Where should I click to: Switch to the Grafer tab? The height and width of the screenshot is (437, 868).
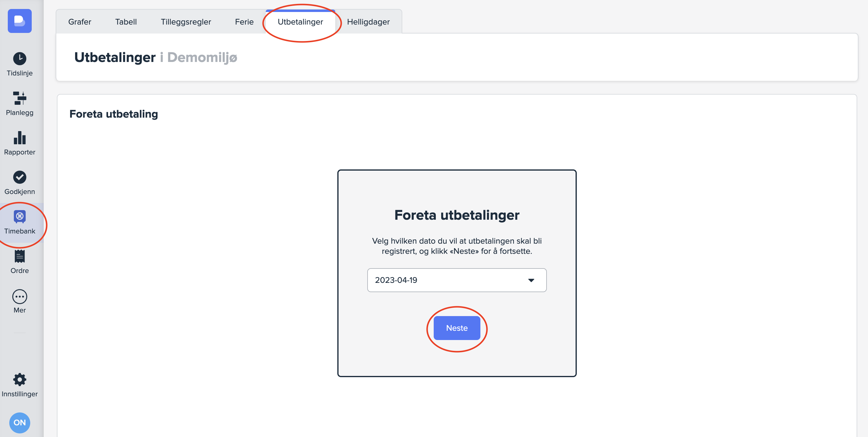tap(80, 22)
